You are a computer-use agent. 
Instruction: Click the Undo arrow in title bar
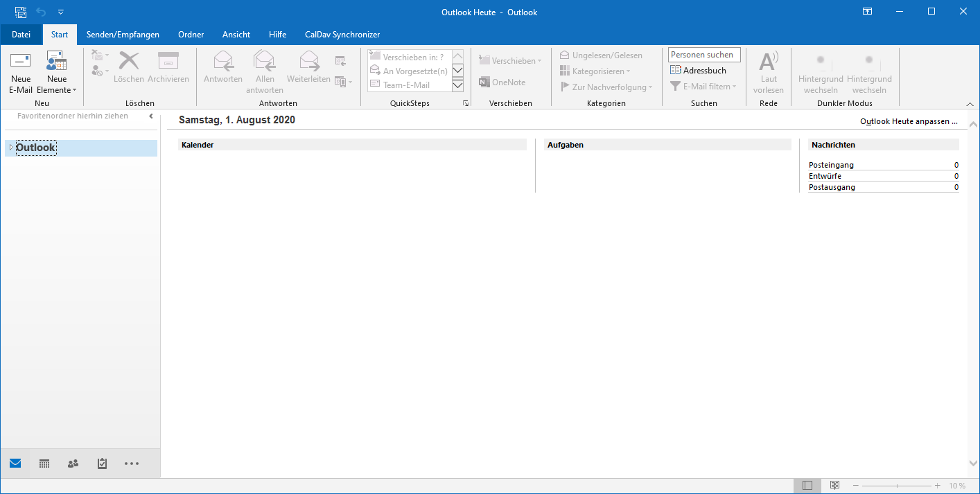[x=41, y=12]
